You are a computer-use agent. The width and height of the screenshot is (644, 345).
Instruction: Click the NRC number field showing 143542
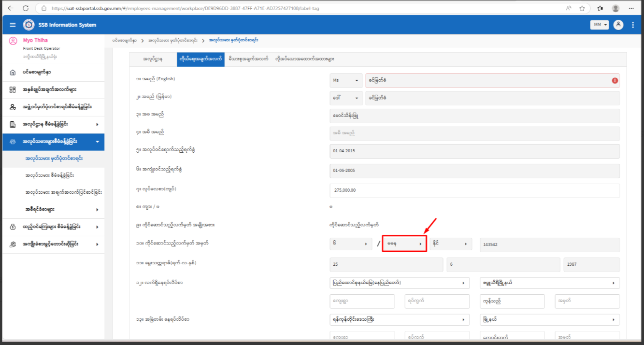pyautogui.click(x=549, y=244)
